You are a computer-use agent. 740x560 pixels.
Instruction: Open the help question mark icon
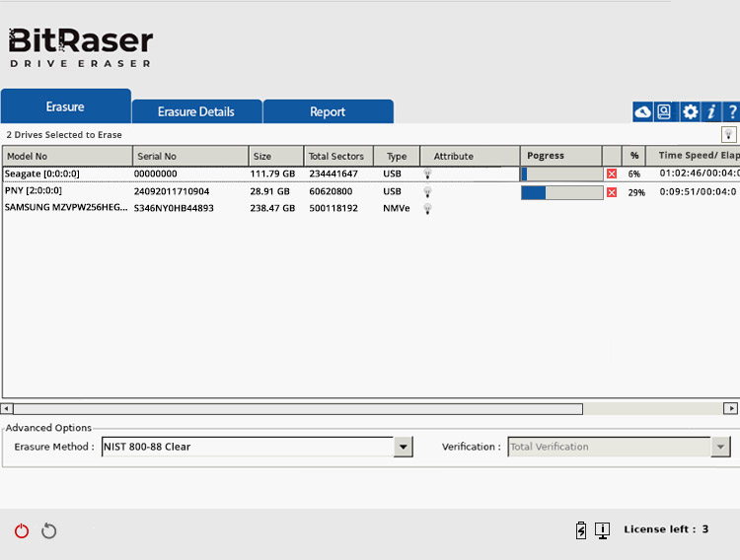(x=732, y=111)
